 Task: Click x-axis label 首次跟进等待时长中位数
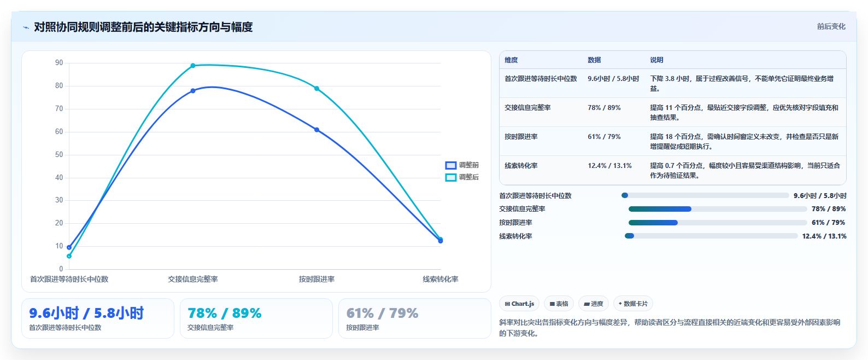coord(69,279)
